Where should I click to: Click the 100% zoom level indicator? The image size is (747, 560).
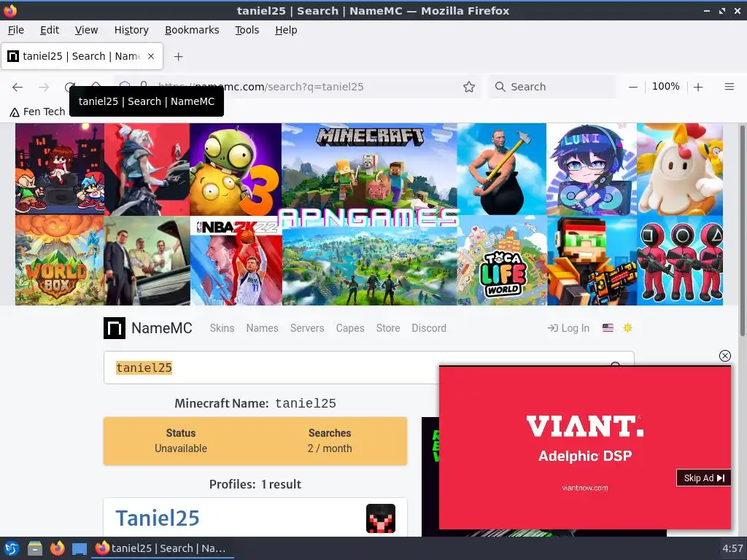coord(665,86)
